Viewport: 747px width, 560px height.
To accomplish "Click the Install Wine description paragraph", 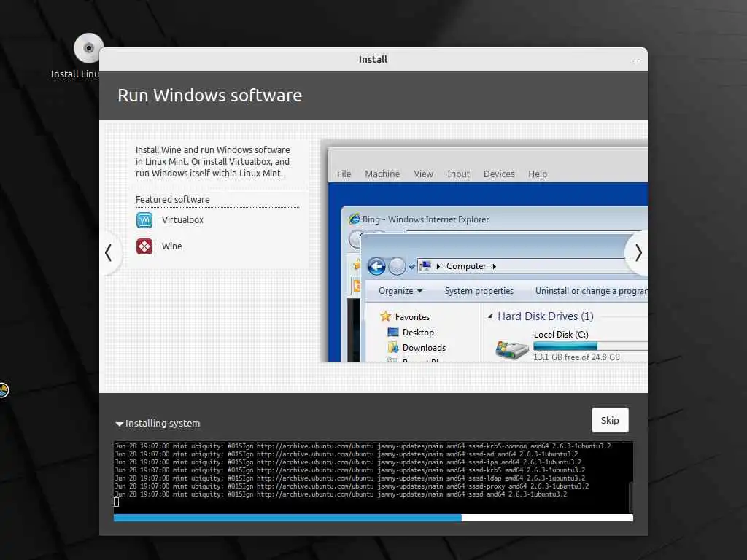I will (x=212, y=161).
